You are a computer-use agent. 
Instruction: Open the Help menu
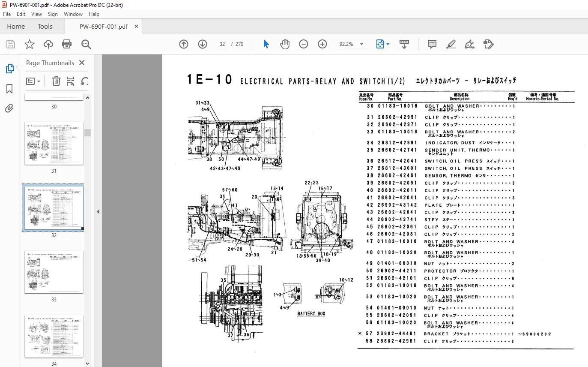click(94, 14)
